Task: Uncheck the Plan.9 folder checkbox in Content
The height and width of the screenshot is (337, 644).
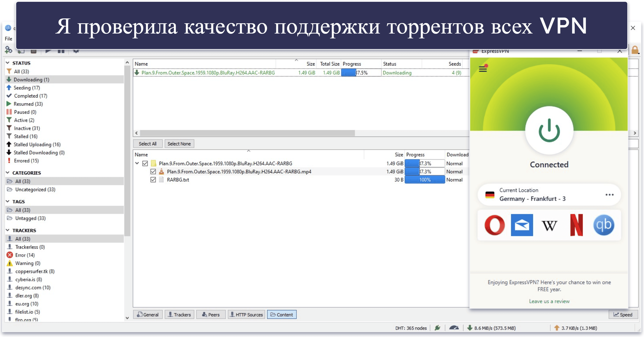Action: click(x=145, y=163)
